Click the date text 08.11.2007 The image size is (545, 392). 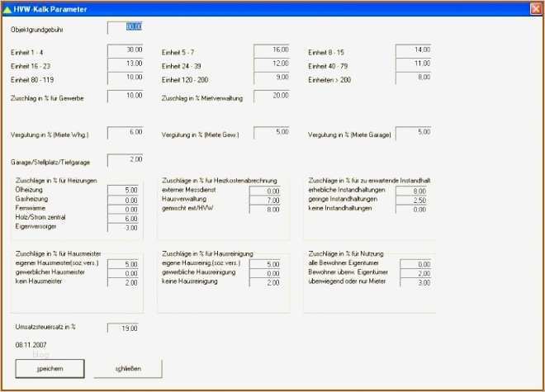click(x=31, y=345)
